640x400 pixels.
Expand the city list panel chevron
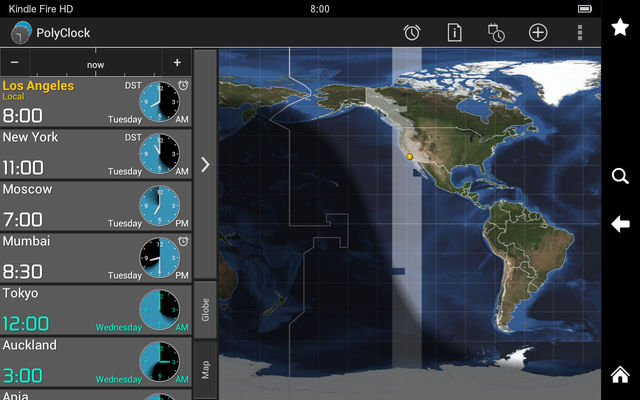pyautogui.click(x=205, y=164)
